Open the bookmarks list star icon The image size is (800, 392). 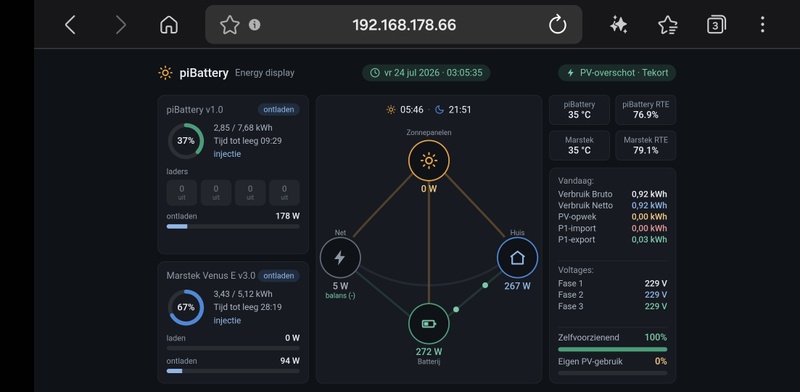[x=667, y=24]
